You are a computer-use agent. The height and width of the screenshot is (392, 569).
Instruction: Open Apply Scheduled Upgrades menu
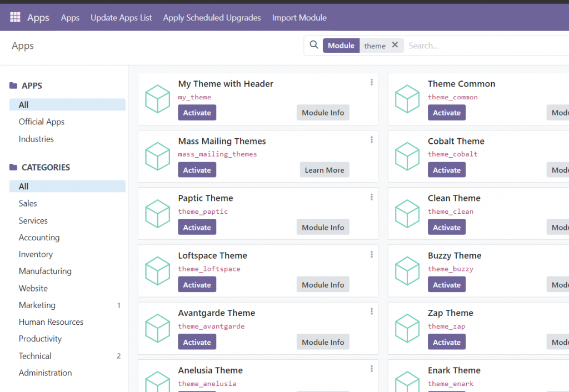pyautogui.click(x=212, y=17)
